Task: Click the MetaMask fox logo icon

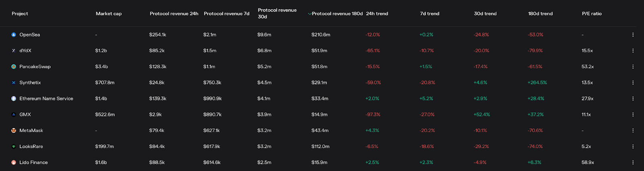Action: 14,130
